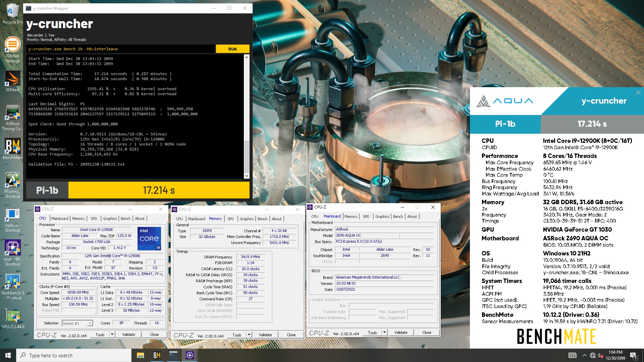Select the BenchMate taskbar icon
The width and height of the screenshot is (644, 362).
157,355
